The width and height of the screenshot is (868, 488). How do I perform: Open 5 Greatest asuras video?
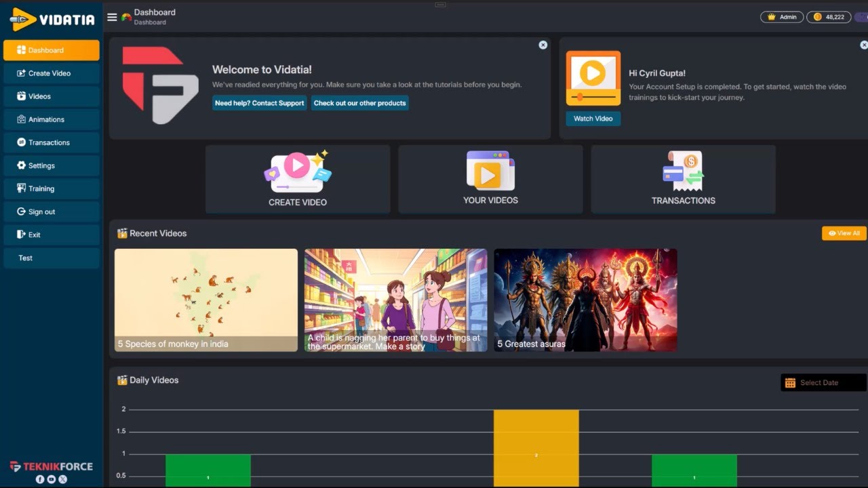[x=585, y=300]
